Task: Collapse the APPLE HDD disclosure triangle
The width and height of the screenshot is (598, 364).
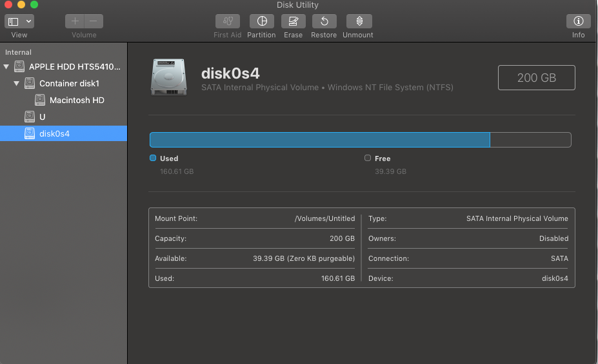Action: click(6, 66)
